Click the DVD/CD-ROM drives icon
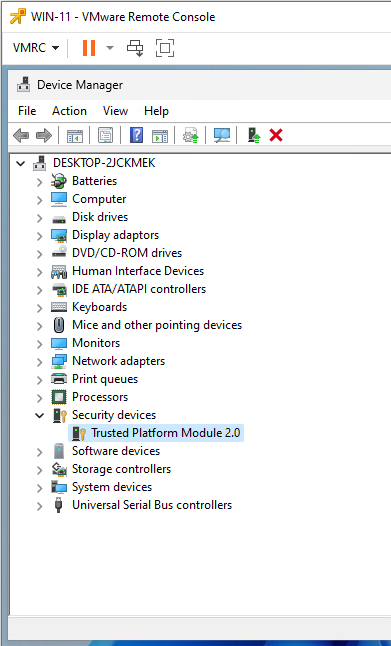 (x=59, y=253)
